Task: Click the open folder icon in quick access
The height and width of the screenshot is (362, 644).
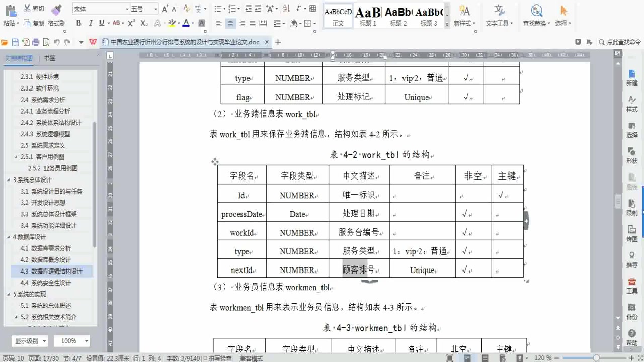Action: tap(5, 42)
